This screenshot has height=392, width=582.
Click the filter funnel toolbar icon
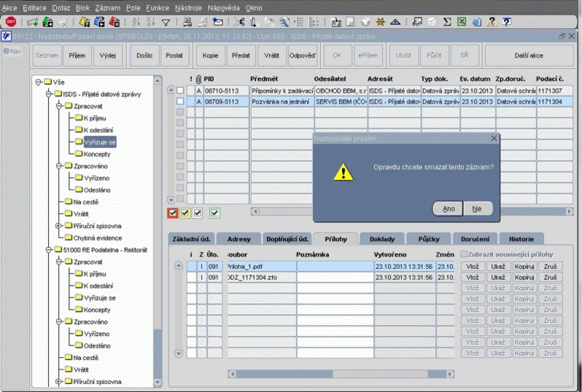click(x=166, y=23)
